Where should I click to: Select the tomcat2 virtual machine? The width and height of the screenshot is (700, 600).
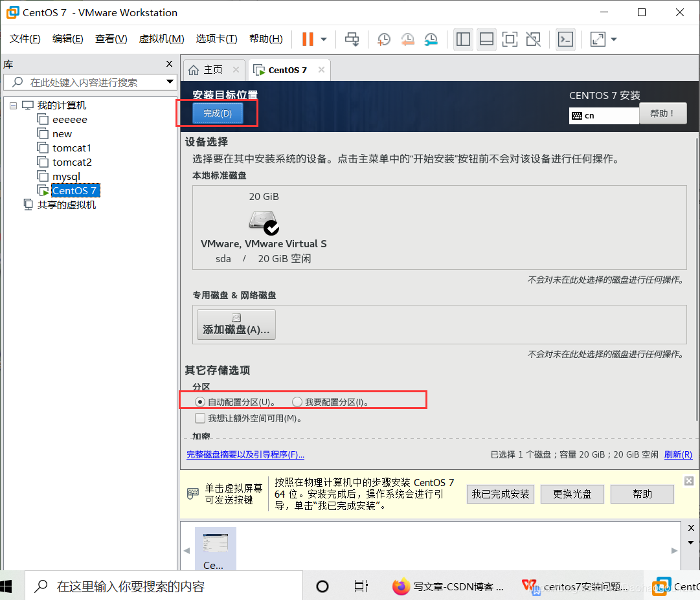tap(72, 162)
